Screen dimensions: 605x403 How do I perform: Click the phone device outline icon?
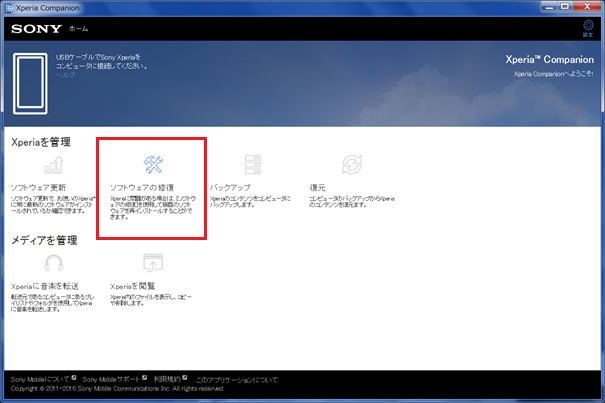pos(30,83)
